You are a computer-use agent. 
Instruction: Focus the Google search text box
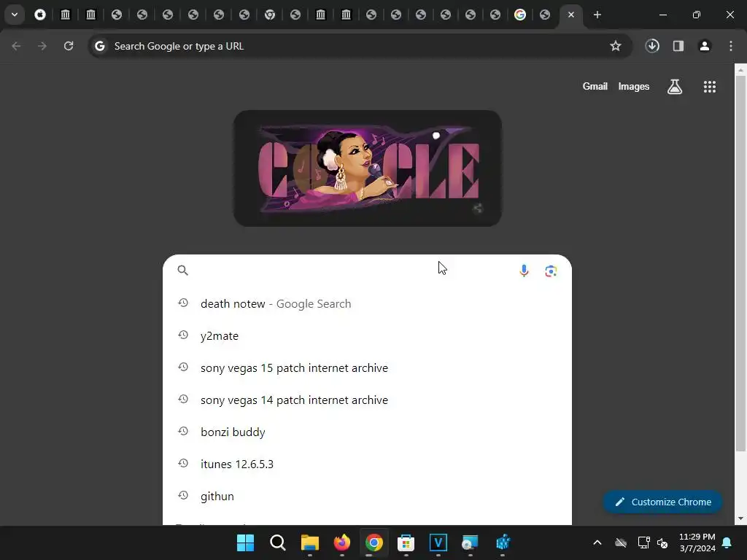click(352, 271)
